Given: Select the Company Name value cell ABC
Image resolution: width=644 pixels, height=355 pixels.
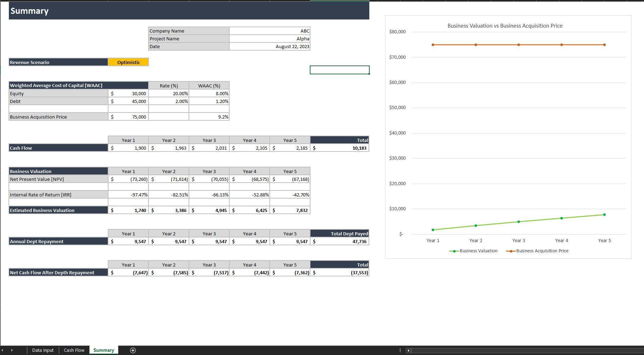Looking at the screenshot, I should (269, 31).
